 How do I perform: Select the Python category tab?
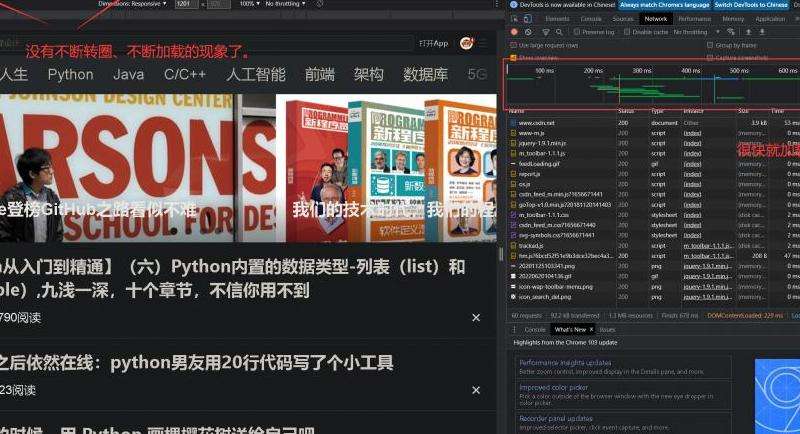pos(70,74)
